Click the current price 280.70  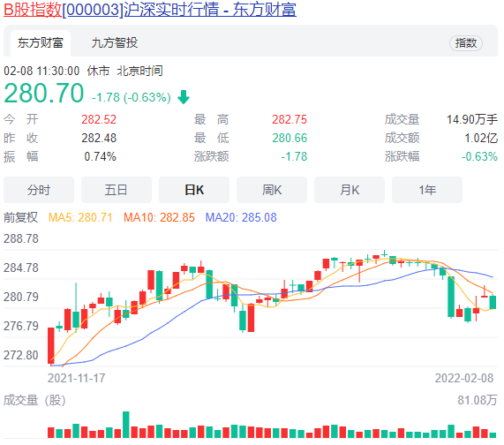click(x=44, y=94)
